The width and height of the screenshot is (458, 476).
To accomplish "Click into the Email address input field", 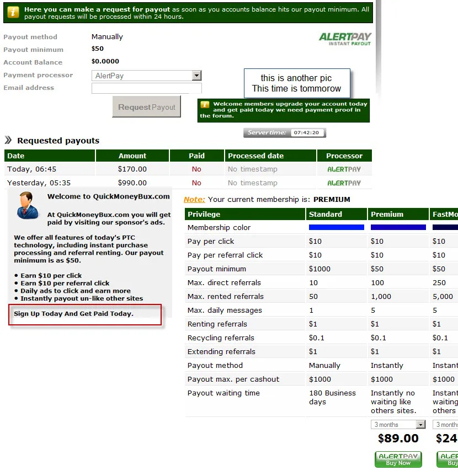I will pyautogui.click(x=146, y=88).
